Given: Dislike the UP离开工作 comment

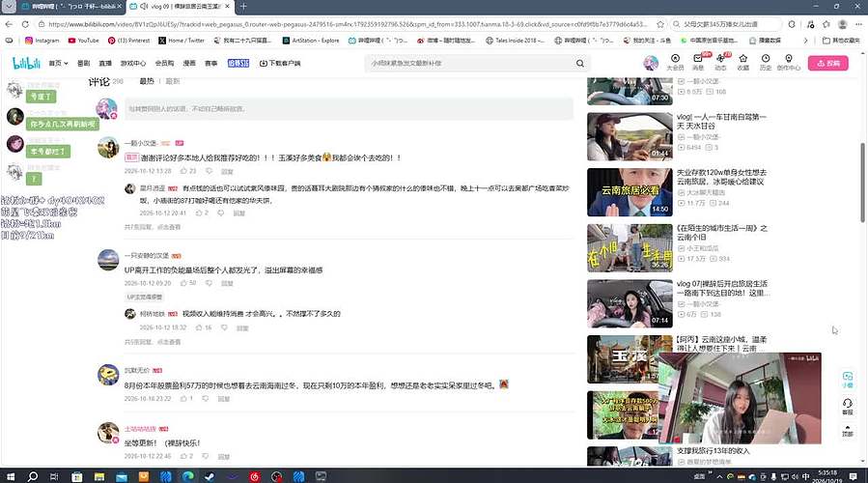Looking at the screenshot, I should click(209, 283).
